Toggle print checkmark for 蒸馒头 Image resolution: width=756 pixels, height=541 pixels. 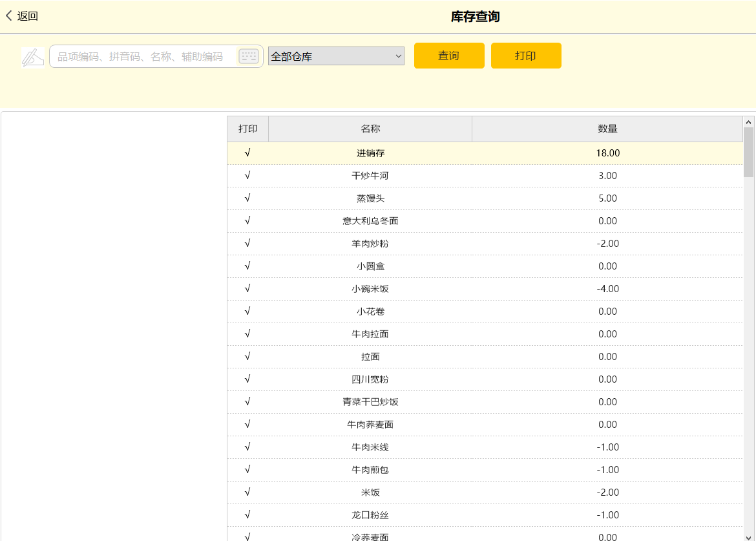(247, 198)
